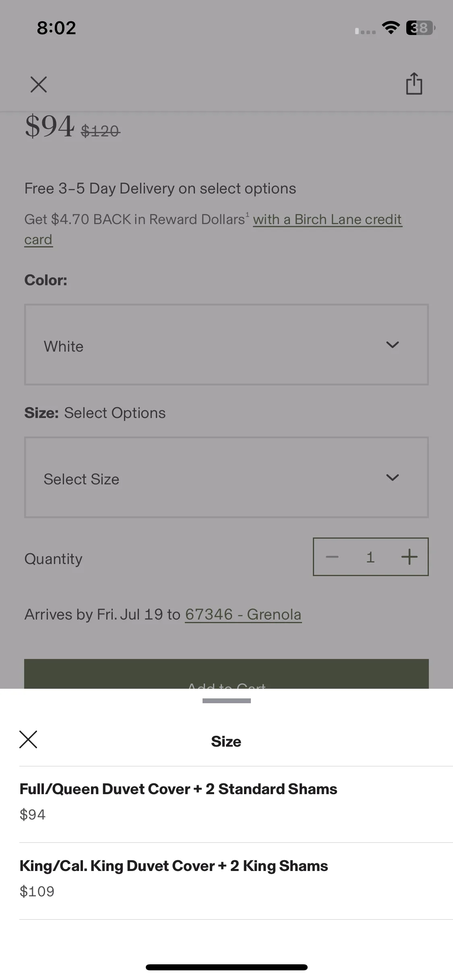The image size is (453, 980).
Task: Tap the sheet drag handle bar
Action: (x=226, y=701)
